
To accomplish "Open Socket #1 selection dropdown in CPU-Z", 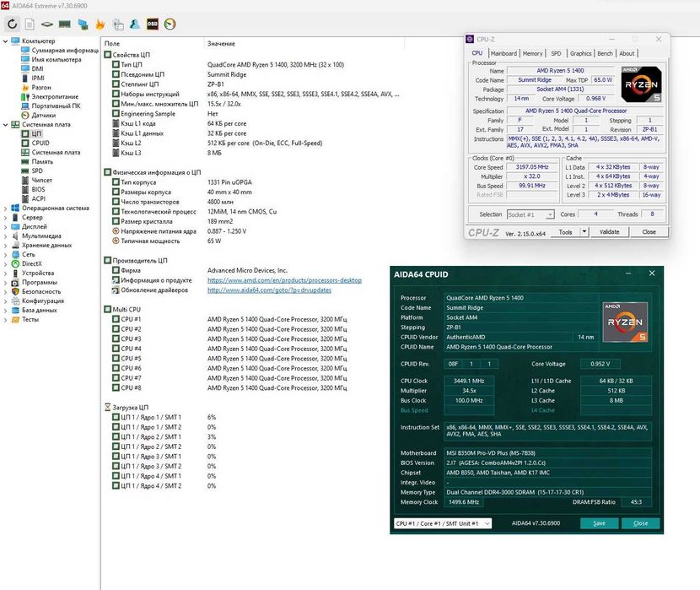I will click(530, 215).
